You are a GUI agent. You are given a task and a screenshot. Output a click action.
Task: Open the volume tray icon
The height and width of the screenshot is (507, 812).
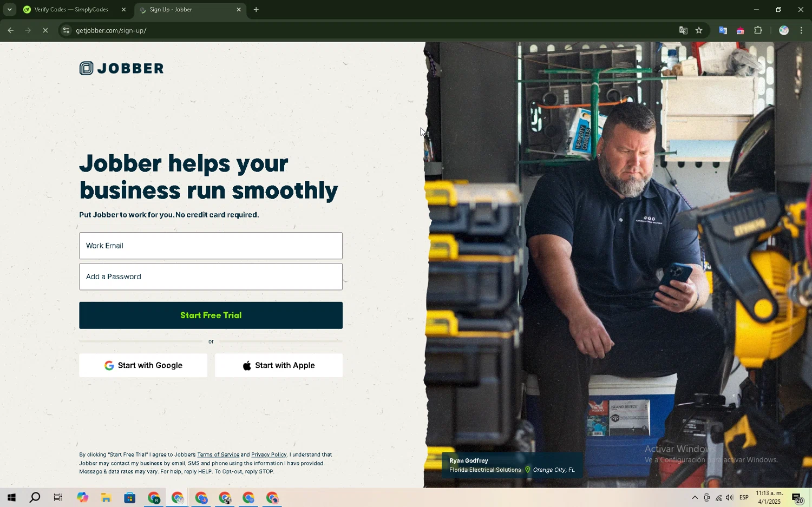tap(729, 498)
